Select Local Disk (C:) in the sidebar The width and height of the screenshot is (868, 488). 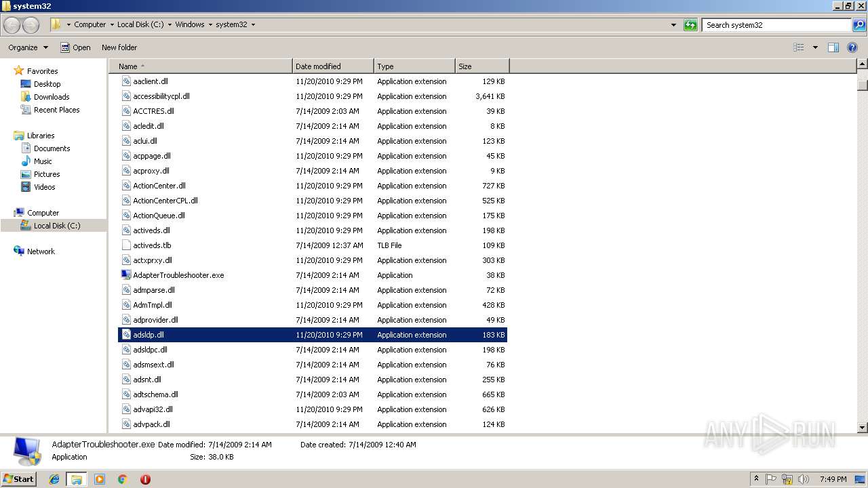pos(57,226)
